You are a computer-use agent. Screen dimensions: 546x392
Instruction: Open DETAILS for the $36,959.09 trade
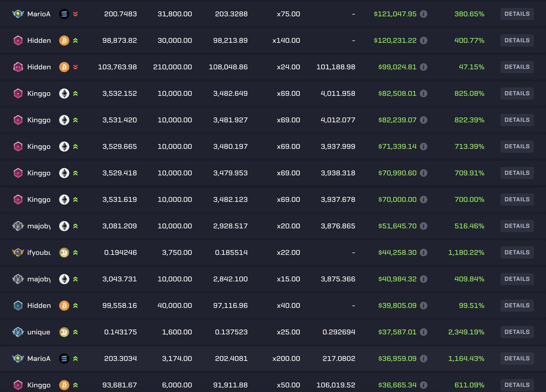click(517, 358)
